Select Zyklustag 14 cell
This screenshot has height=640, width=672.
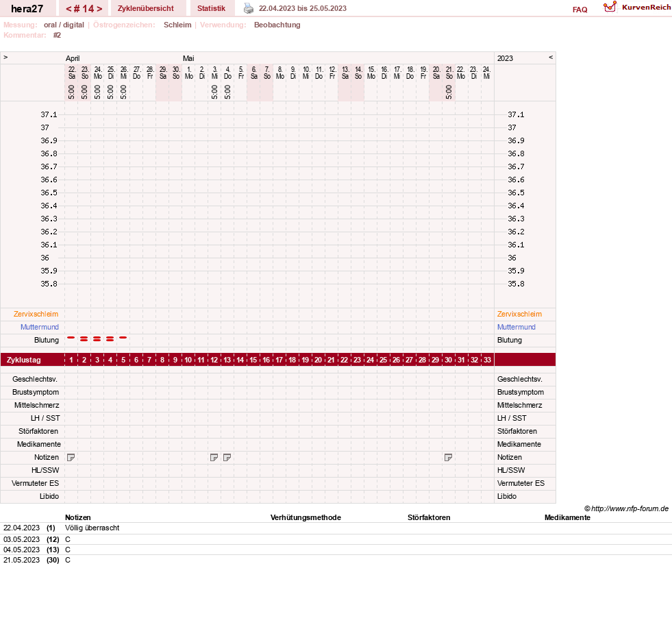(240, 360)
